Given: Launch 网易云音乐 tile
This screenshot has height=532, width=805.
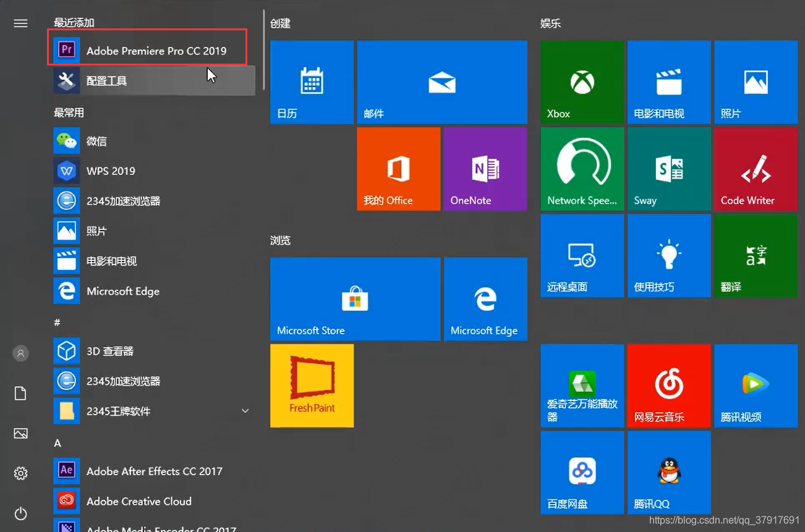Looking at the screenshot, I should pos(669,386).
